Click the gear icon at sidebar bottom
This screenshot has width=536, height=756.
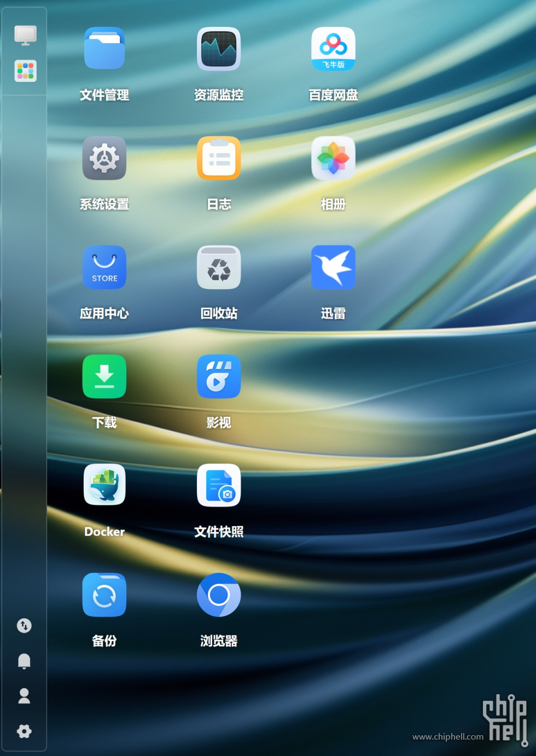point(24,731)
